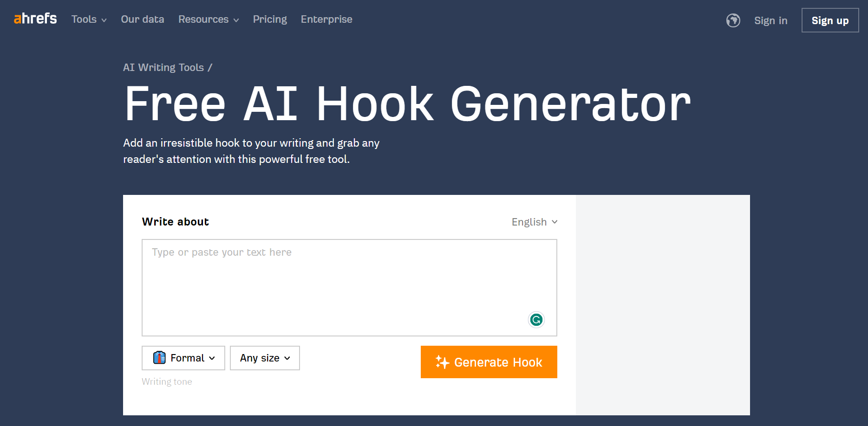Click the Sign in link
Screen dimensions: 868x426
click(771, 20)
